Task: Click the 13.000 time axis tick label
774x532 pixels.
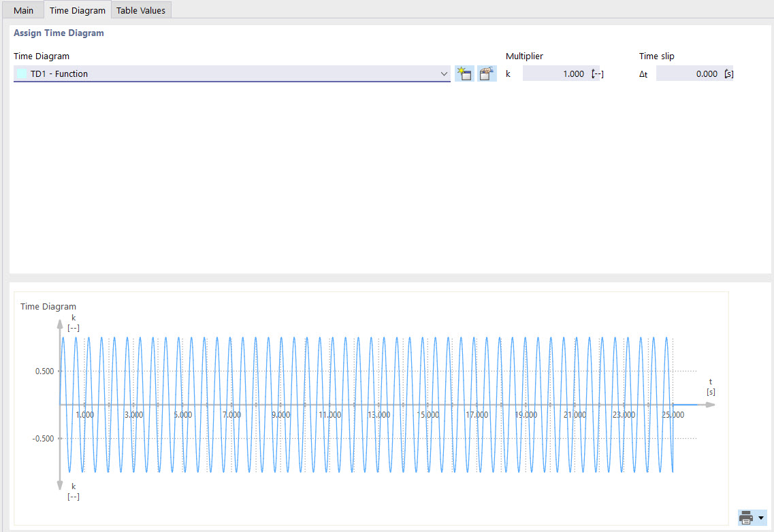Action: click(378, 414)
